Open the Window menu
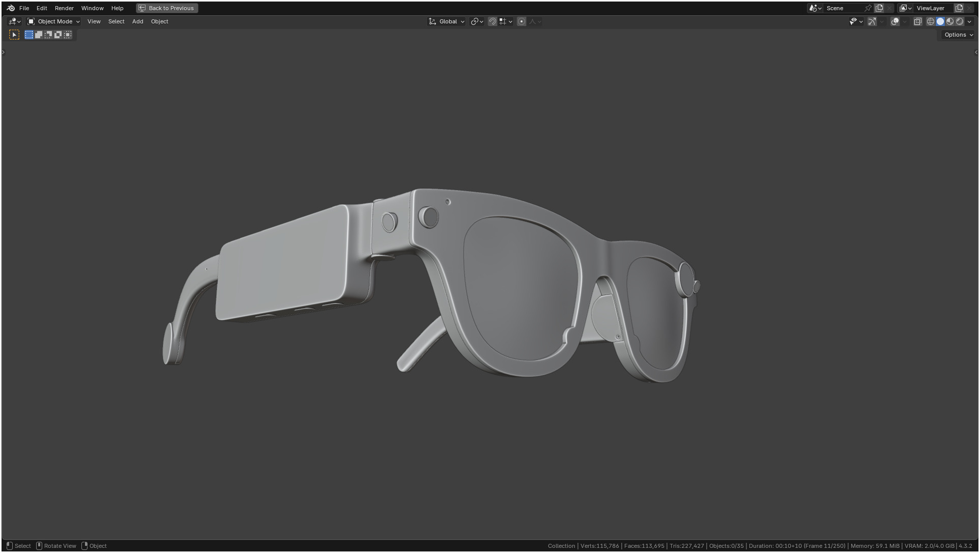 (92, 8)
